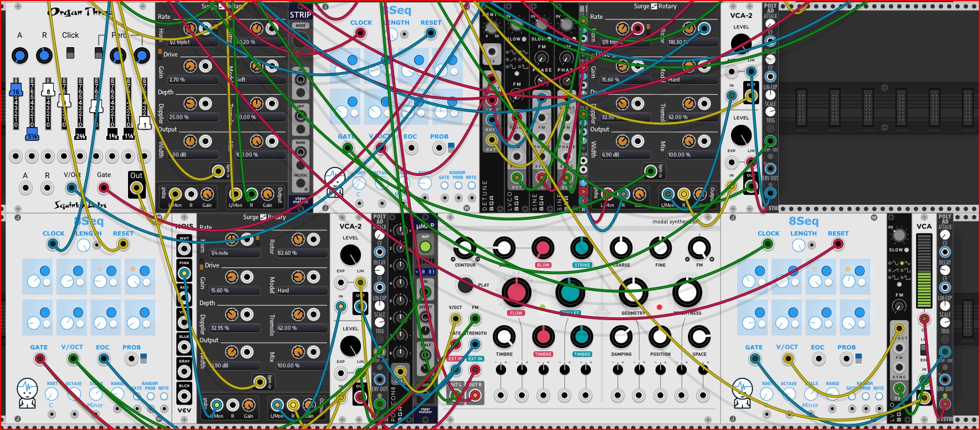Click the green VCA level meter slider
Screen dimensions: 980x430
coord(924,271)
